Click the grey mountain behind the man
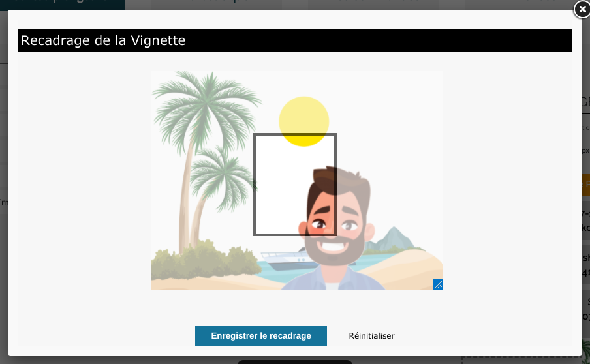Viewport: 590px width, 364px height. pyautogui.click(x=393, y=239)
